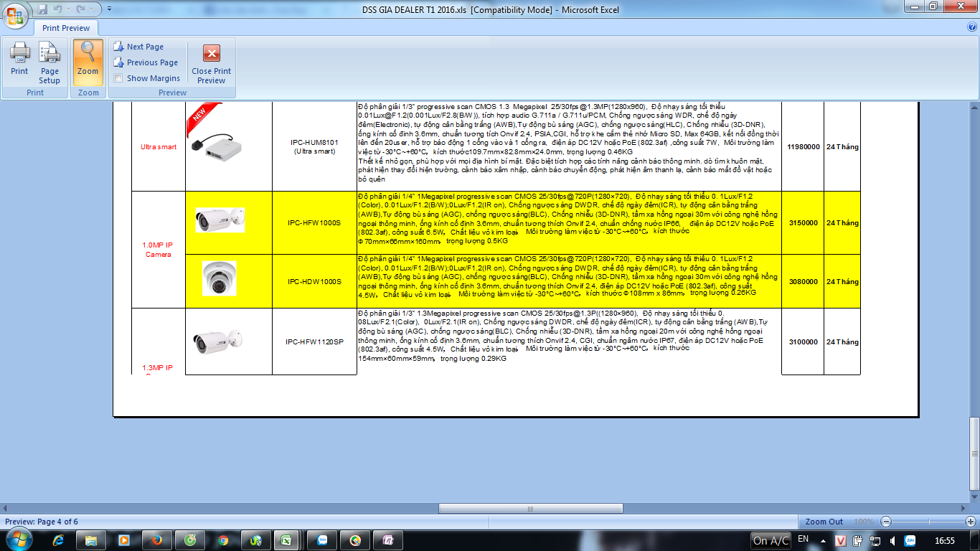
Task: Go to the Previous Page
Action: 151,62
